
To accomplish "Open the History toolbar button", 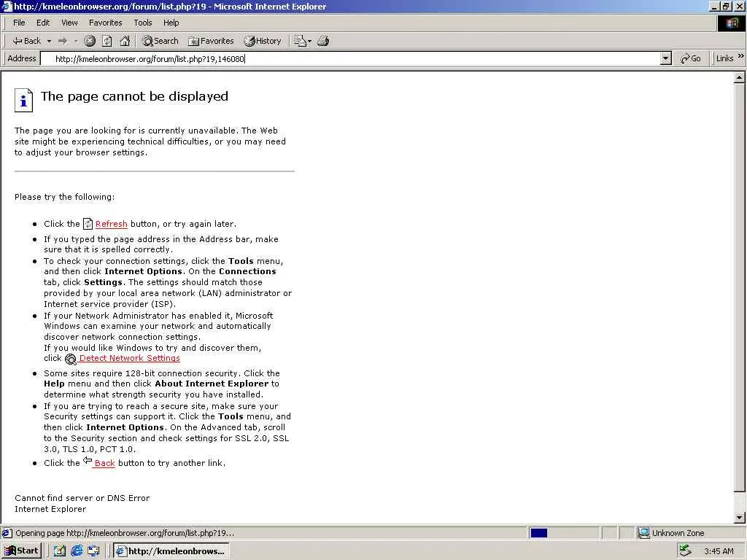I will point(263,41).
